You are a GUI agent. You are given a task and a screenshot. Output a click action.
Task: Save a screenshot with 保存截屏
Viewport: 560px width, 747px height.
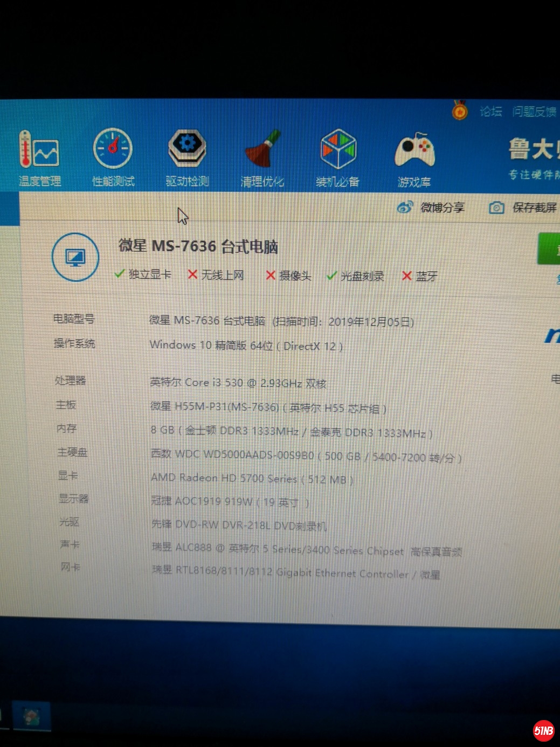[x=522, y=207]
